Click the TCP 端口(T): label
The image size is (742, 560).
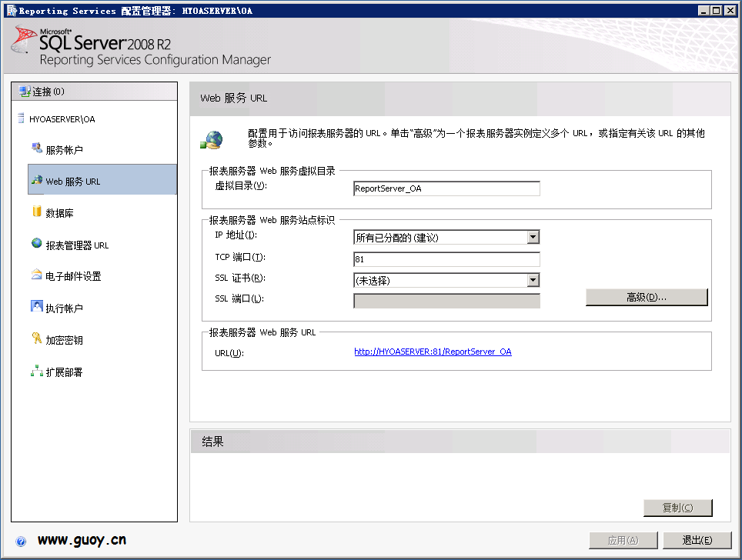[x=240, y=257]
